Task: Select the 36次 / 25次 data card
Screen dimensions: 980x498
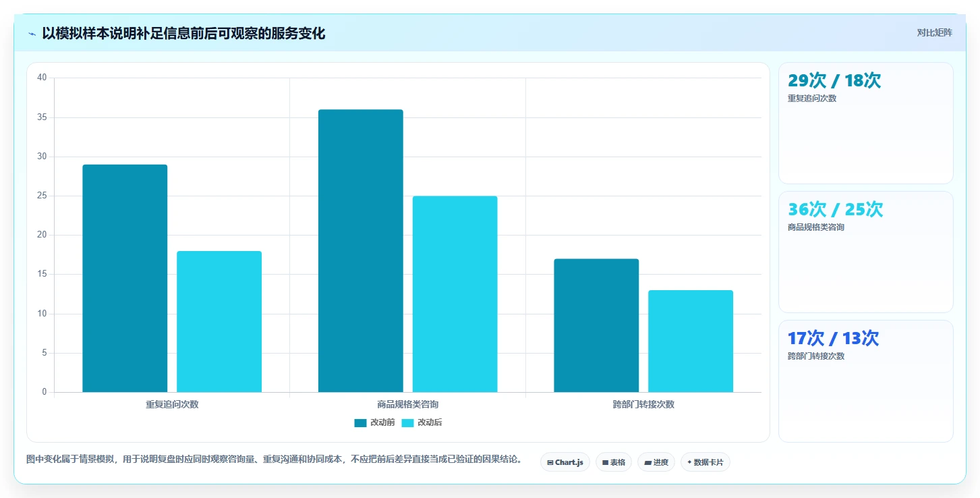Action: tap(866, 252)
